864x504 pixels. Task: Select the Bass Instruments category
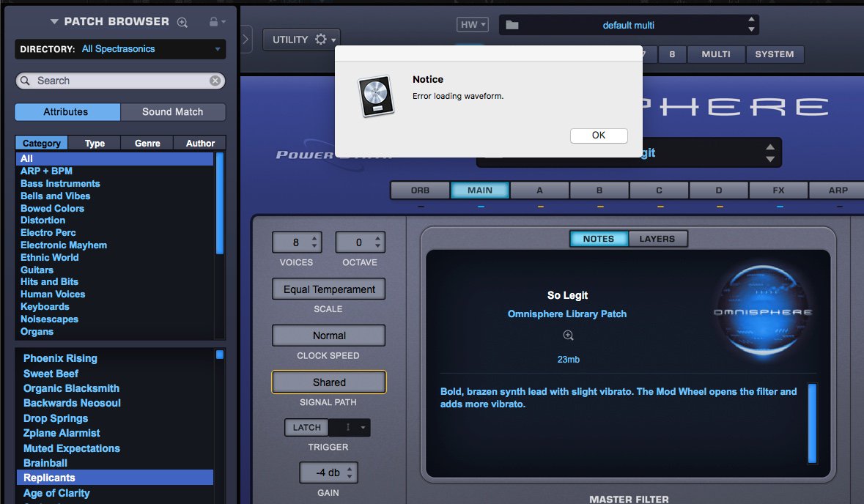(x=60, y=183)
